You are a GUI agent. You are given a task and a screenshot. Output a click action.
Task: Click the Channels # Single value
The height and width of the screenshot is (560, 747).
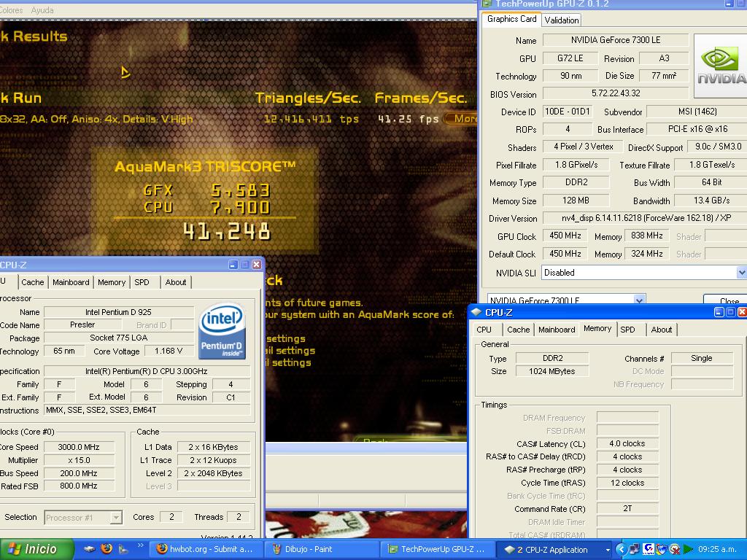point(702,358)
